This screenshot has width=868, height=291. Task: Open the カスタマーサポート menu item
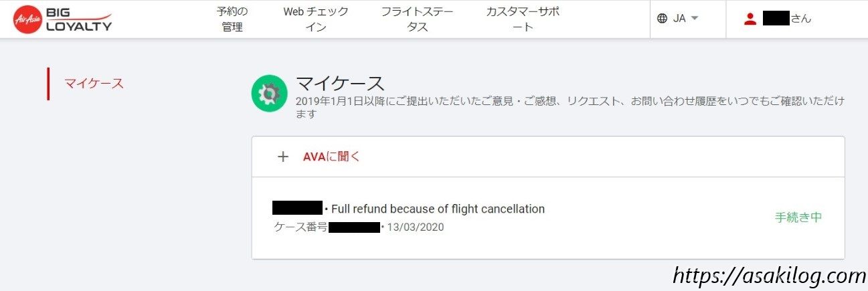[523, 19]
